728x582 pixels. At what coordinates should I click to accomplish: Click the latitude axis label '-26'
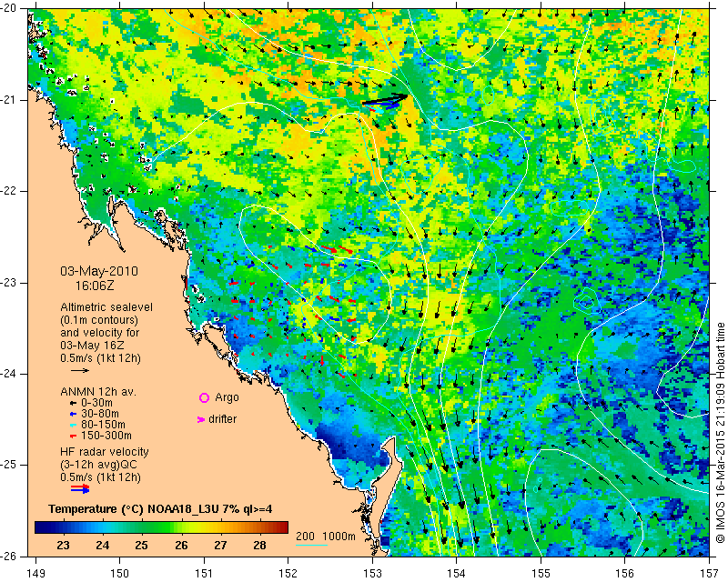point(9,557)
